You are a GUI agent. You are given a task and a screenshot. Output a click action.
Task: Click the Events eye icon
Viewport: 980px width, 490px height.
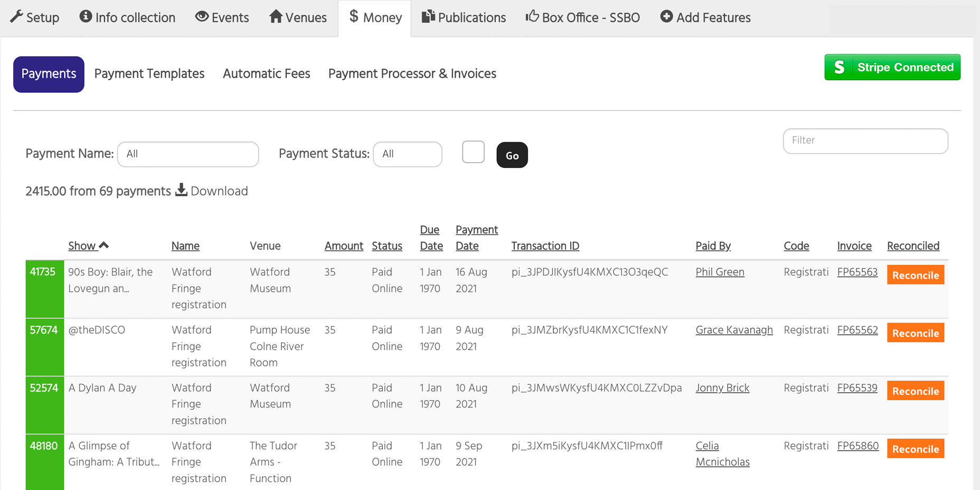click(202, 16)
